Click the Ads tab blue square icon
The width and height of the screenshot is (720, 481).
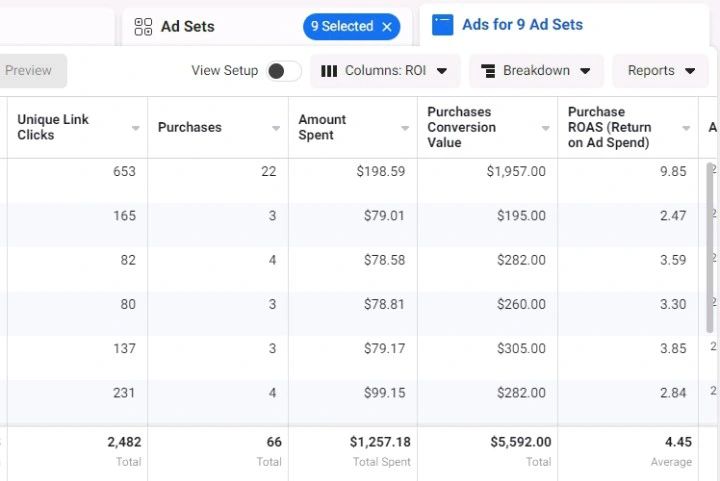click(442, 25)
